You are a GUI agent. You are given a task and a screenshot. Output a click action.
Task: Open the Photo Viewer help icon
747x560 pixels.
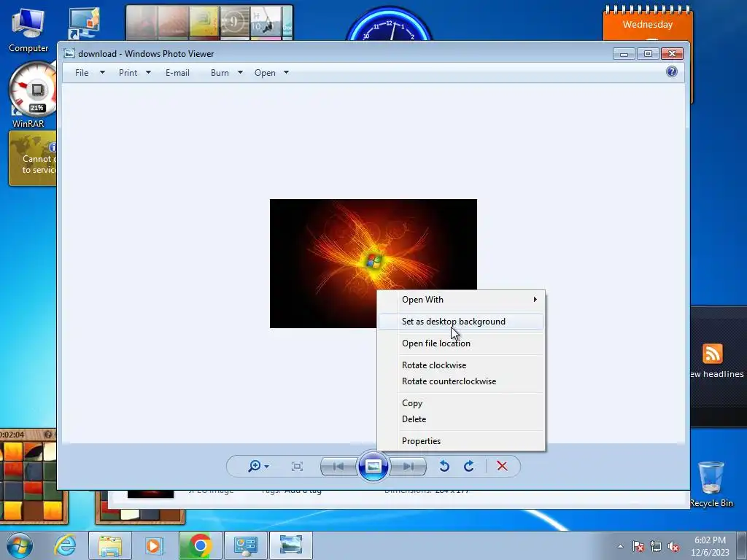[672, 72]
